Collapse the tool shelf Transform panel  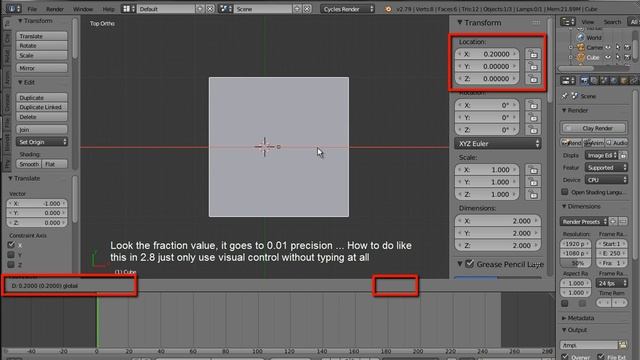(20, 20)
